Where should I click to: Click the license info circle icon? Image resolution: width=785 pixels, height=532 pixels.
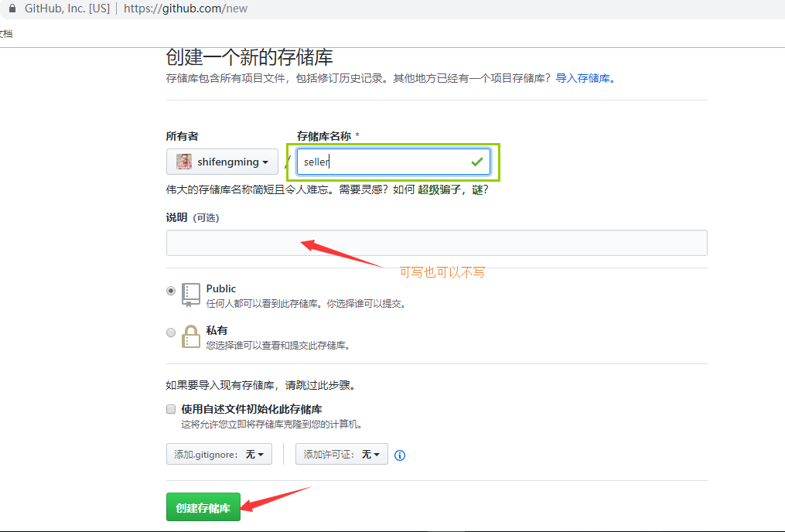400,455
